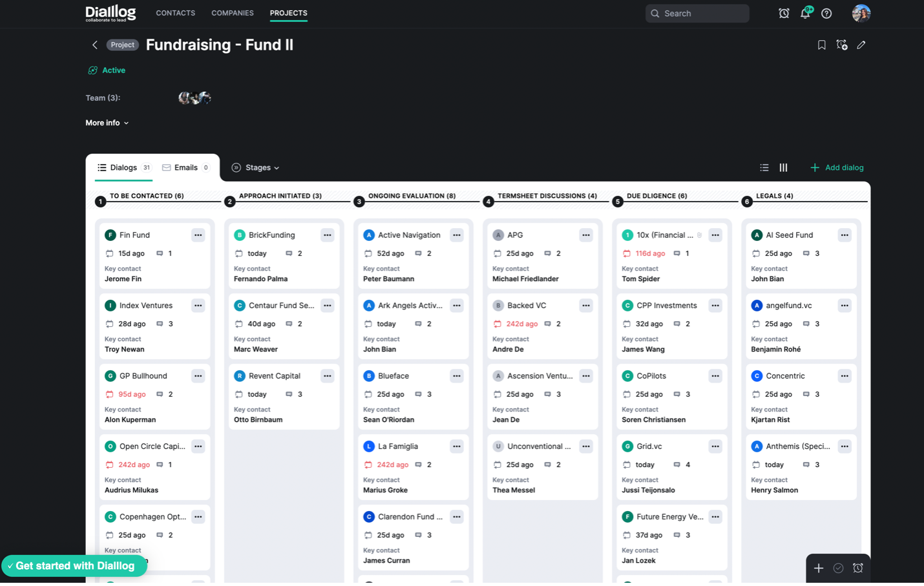Open the Clarendon Fund dialog card
924x586 pixels.
click(413, 538)
